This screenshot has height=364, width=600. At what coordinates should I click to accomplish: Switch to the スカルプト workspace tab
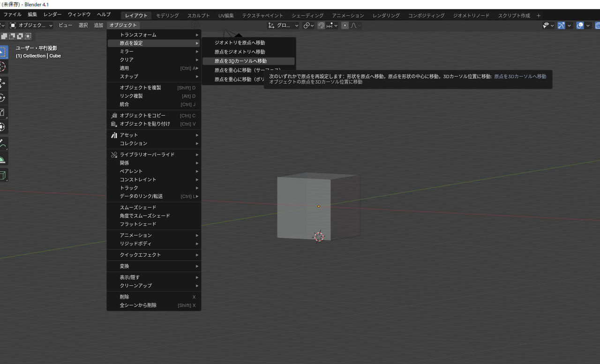click(x=199, y=15)
